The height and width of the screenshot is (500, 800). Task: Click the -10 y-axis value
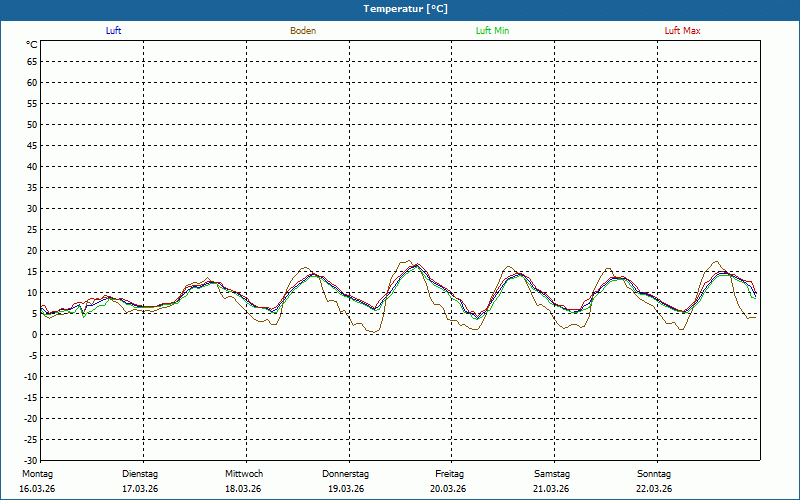point(31,377)
